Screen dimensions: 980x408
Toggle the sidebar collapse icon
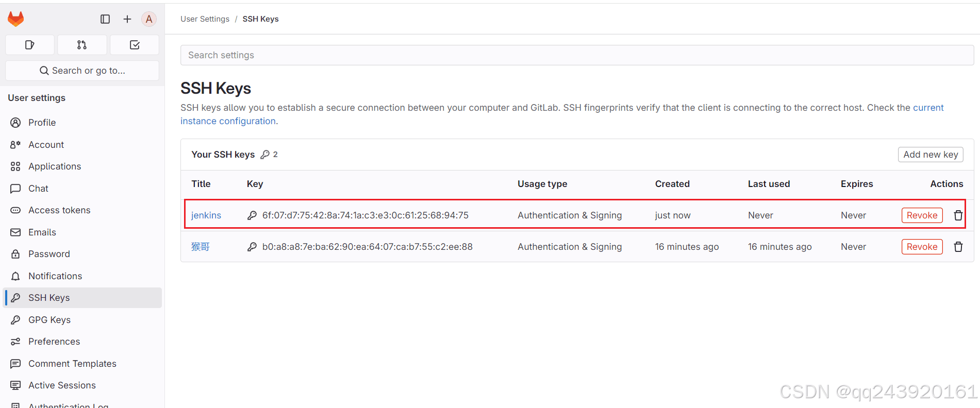[105, 19]
